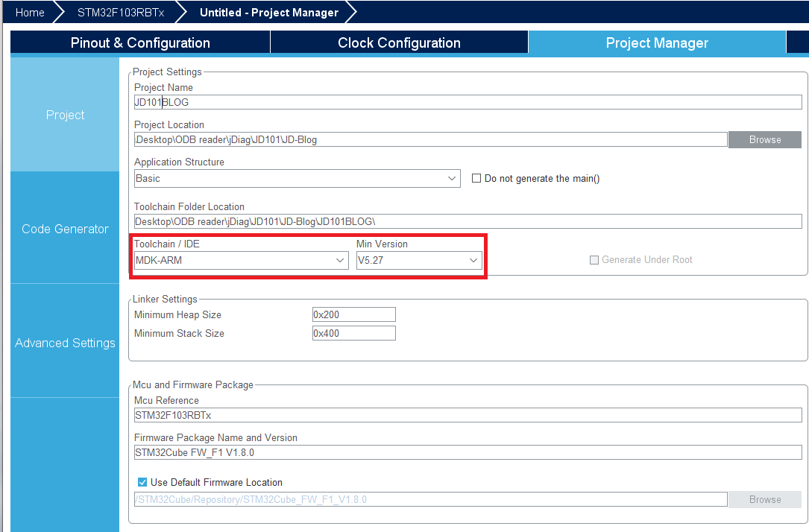The height and width of the screenshot is (532, 809).
Task: Expand the Application Structure dropdown
Action: [x=297, y=179]
